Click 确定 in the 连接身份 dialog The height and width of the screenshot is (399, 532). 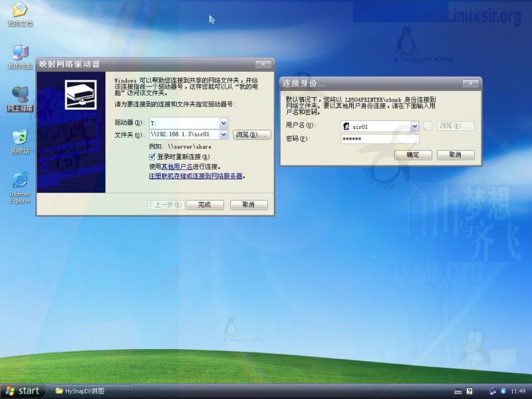pos(413,155)
